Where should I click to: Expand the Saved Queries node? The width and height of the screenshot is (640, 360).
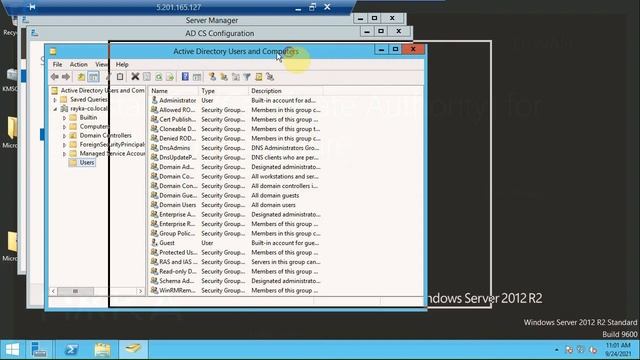pos(55,100)
